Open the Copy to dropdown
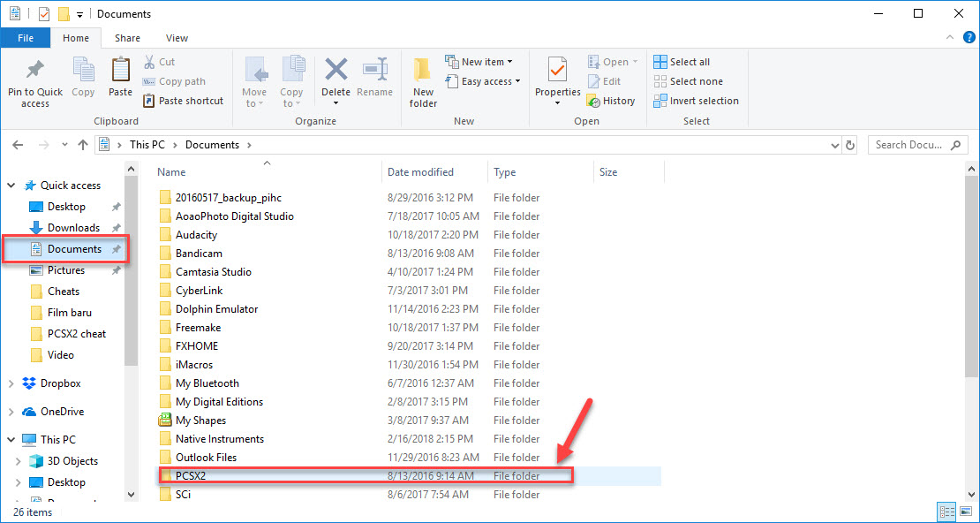Screen dimensions: 980x523 pos(291,97)
